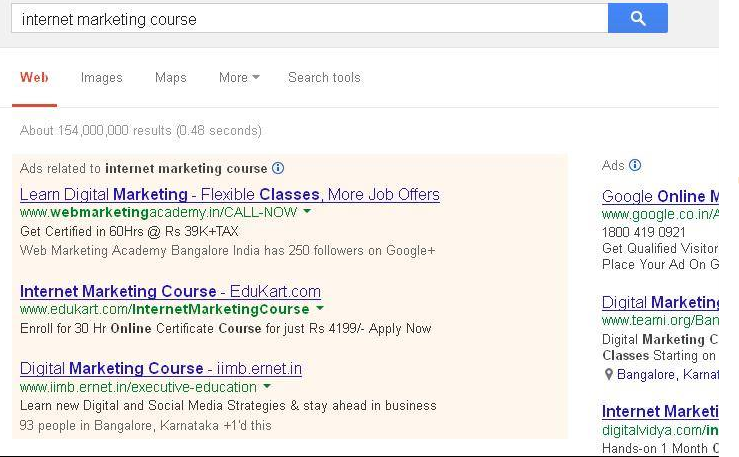Open 'Digital Marketing Course - iimb.ernet.in' link

[x=161, y=368]
